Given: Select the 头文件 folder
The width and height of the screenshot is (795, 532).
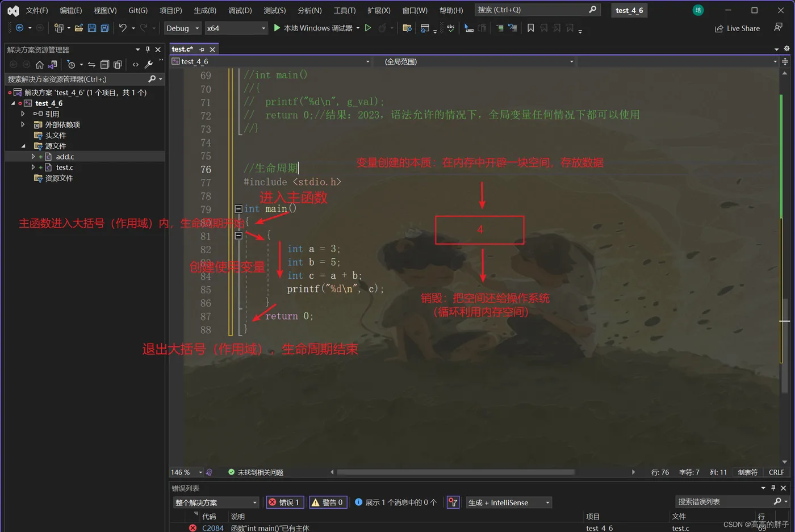Looking at the screenshot, I should (x=56, y=135).
